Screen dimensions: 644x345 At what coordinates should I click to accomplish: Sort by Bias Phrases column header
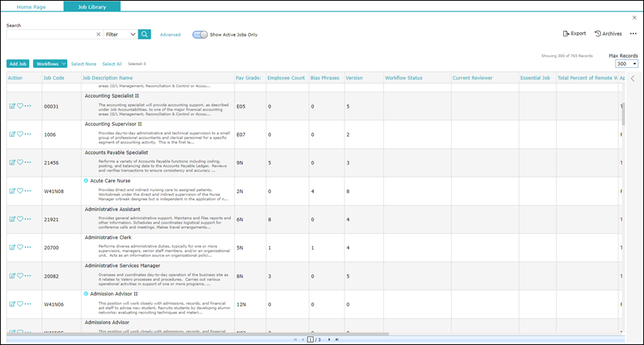pyautogui.click(x=325, y=78)
